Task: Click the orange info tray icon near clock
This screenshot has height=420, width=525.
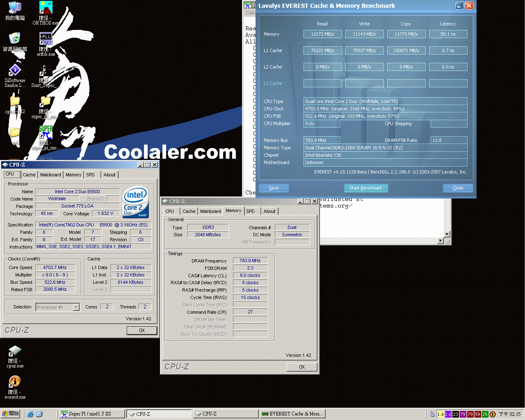Action: coord(493,414)
